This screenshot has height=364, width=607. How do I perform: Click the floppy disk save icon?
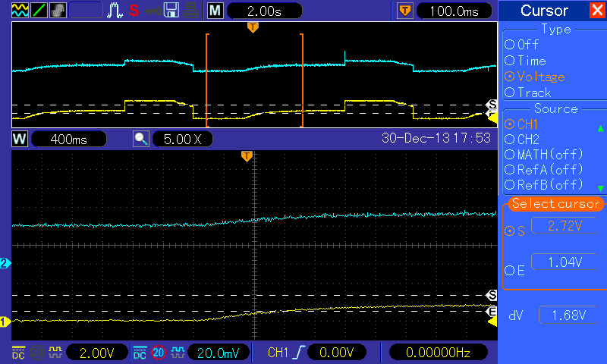(171, 11)
